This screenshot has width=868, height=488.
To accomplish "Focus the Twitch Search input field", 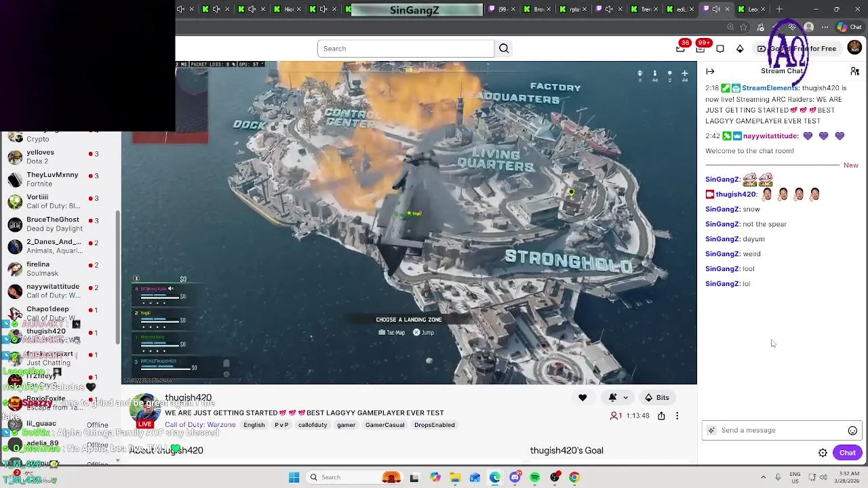I will pyautogui.click(x=406, y=48).
